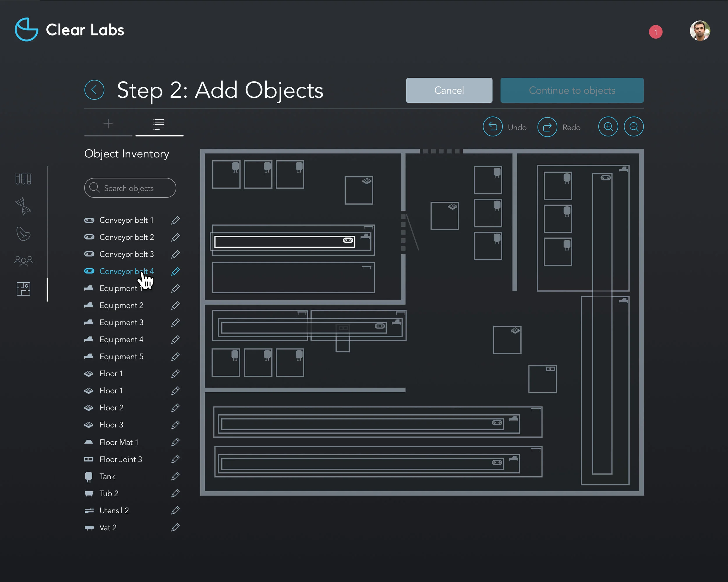728x582 pixels.
Task: Go back with the circular arrow
Action: 94,90
